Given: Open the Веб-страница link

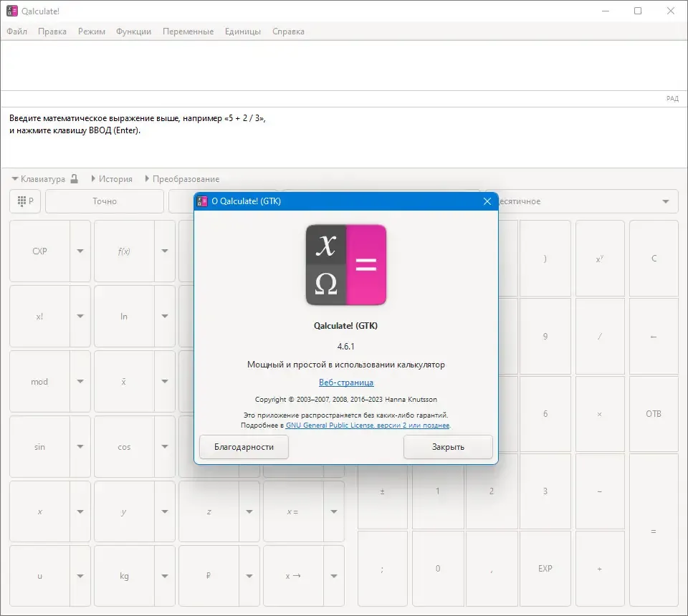Looking at the screenshot, I should pos(346,382).
